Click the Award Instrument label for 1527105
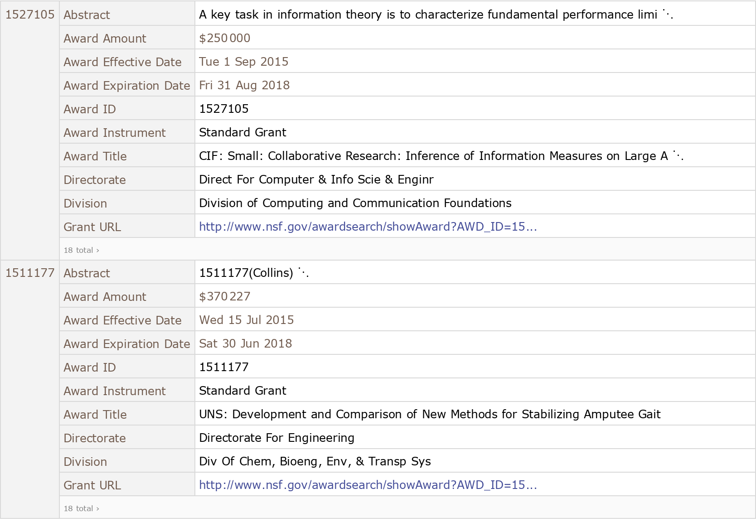Screen dimensions: 756x532 click(114, 133)
